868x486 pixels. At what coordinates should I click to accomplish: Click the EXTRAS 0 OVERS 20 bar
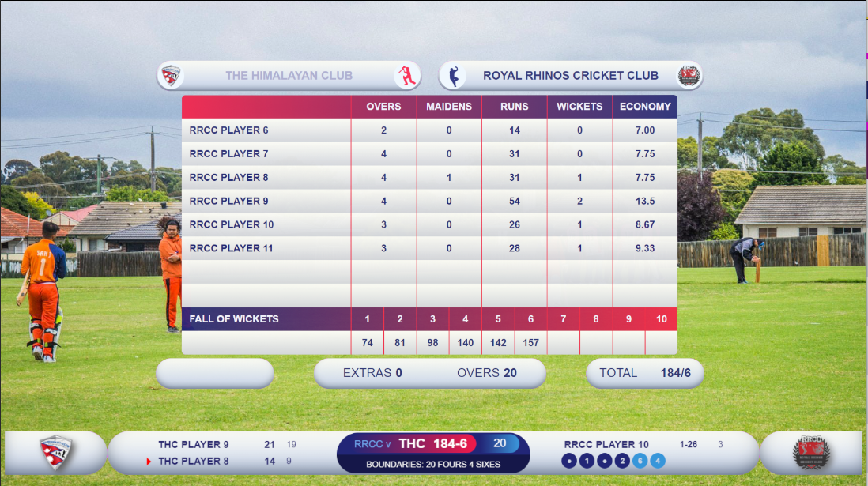pyautogui.click(x=430, y=372)
